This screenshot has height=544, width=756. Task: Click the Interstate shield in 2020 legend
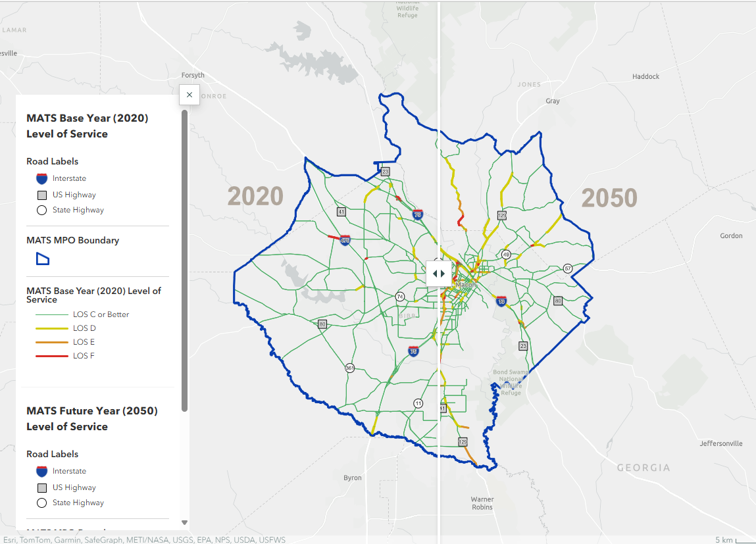(x=42, y=179)
